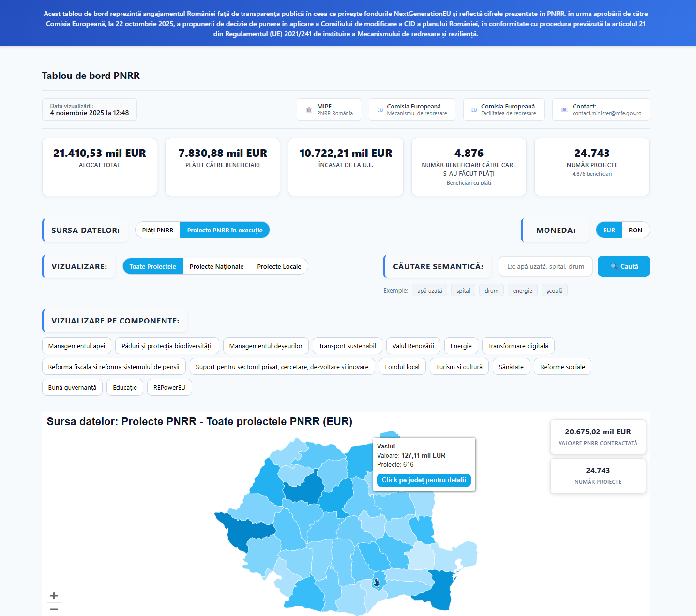Click EU icon beside Facilitatea de redresare
This screenshot has height=616, width=696.
coord(474,110)
